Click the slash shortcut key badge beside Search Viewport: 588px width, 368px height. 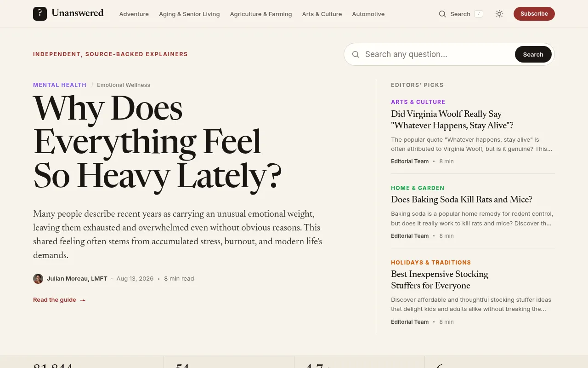(x=479, y=14)
